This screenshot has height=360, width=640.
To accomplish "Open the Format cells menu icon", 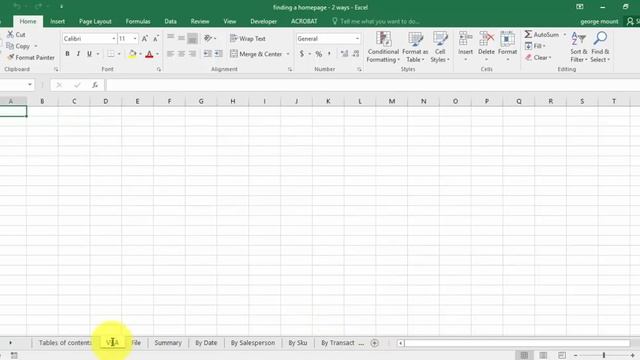I will [507, 39].
